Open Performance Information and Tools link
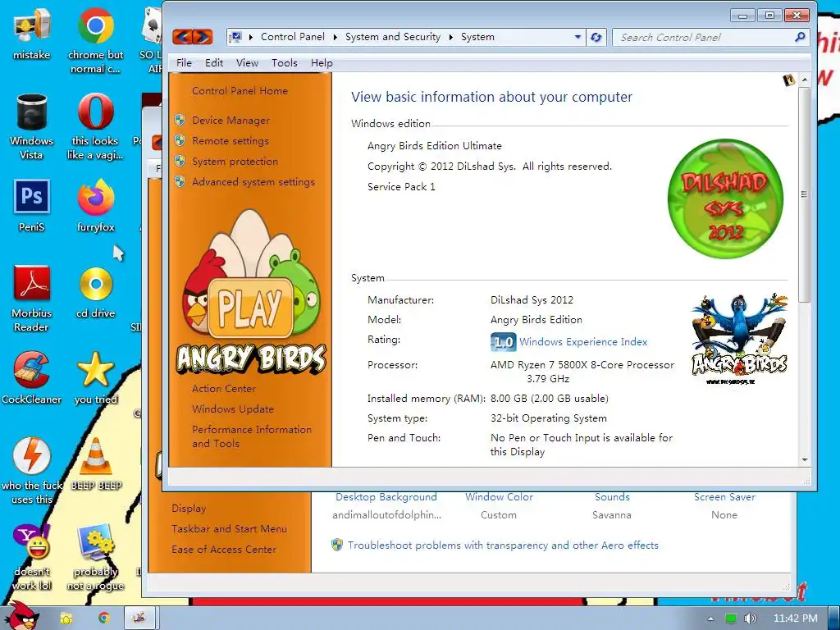The height and width of the screenshot is (630, 840). pyautogui.click(x=252, y=436)
